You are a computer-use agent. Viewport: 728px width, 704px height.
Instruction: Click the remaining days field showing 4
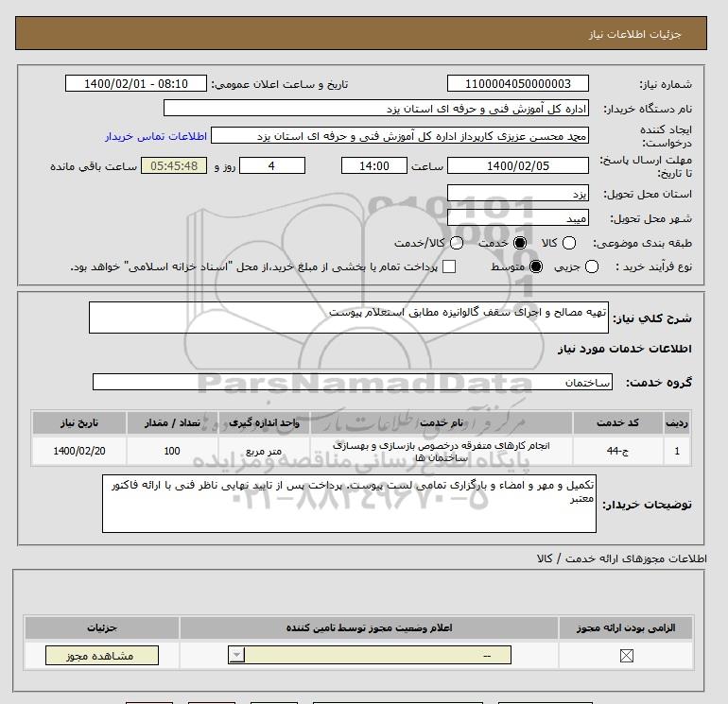point(272,165)
